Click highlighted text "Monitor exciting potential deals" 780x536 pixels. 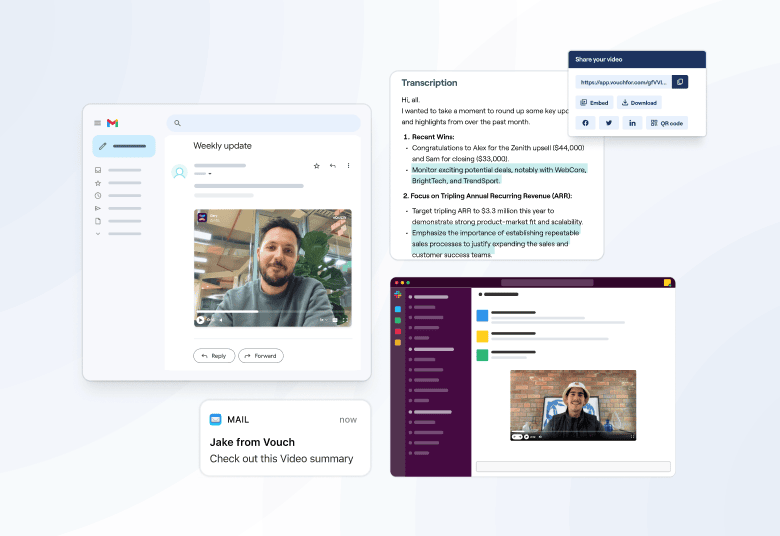click(461, 170)
